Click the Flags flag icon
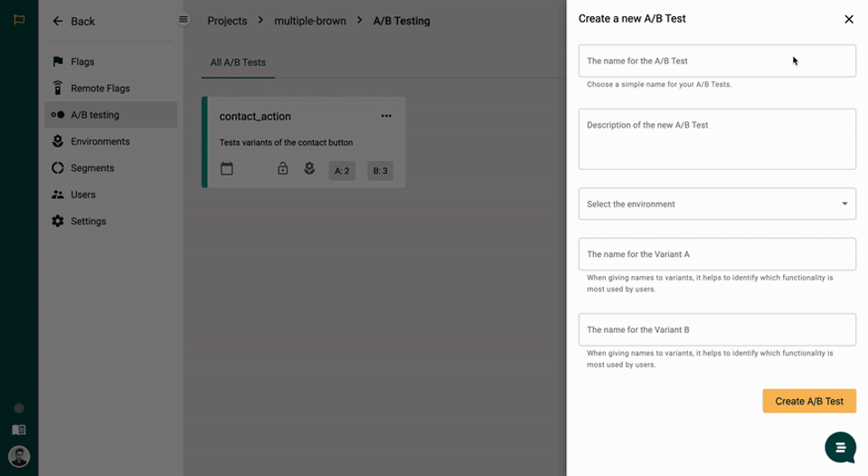 tap(58, 62)
